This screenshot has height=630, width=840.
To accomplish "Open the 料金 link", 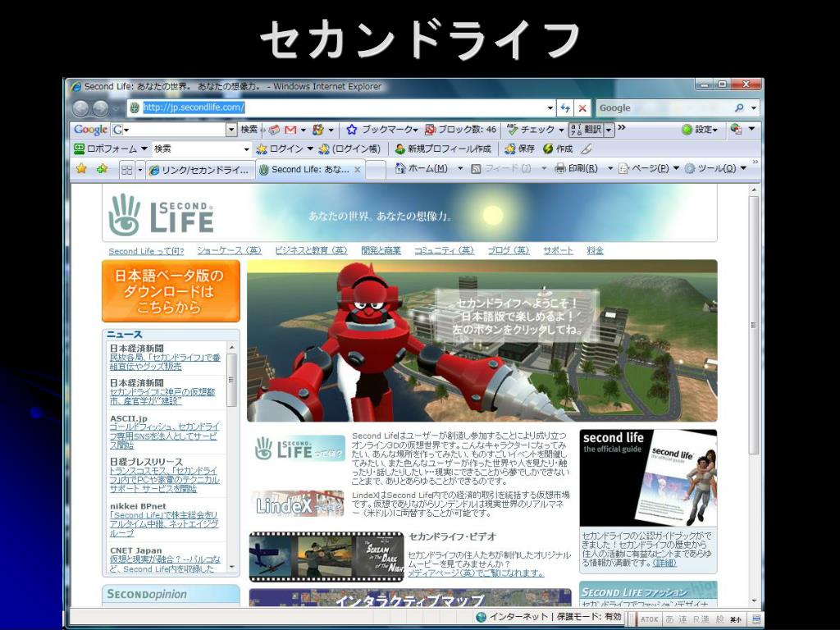I will coord(596,251).
